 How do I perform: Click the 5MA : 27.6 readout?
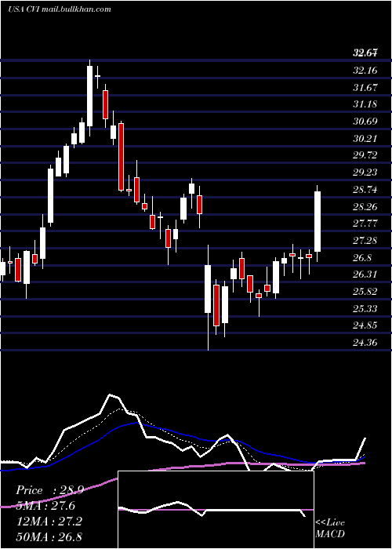pos(45,506)
